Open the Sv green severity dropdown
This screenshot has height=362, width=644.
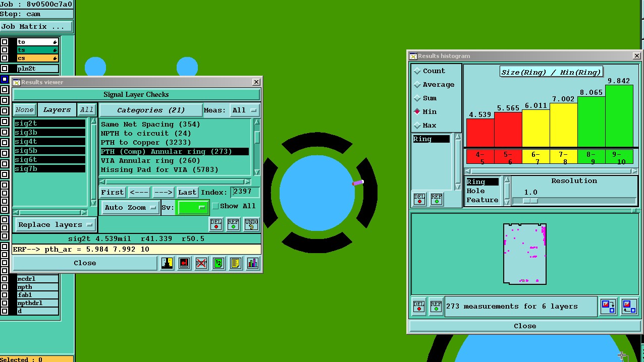point(193,207)
